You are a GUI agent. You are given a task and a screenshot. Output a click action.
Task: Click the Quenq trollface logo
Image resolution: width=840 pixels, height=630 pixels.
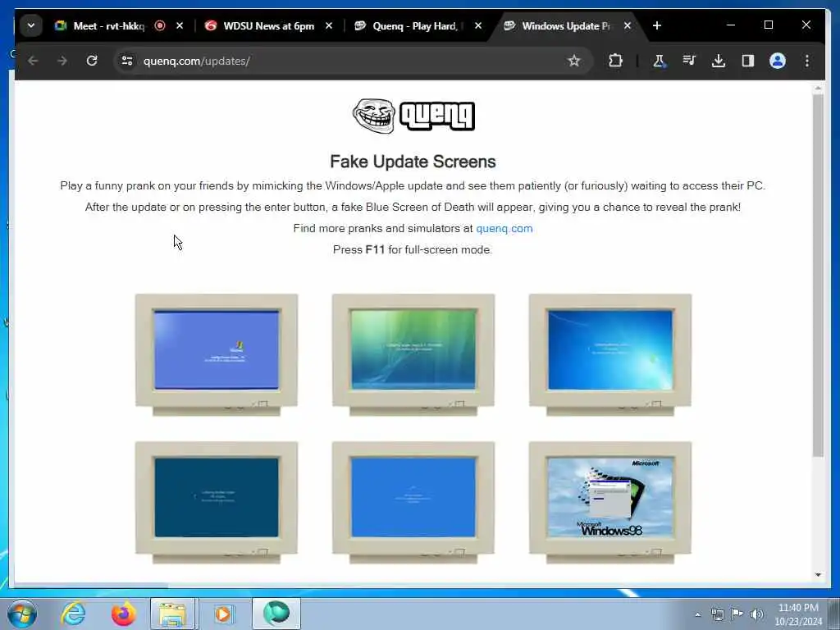(x=413, y=116)
